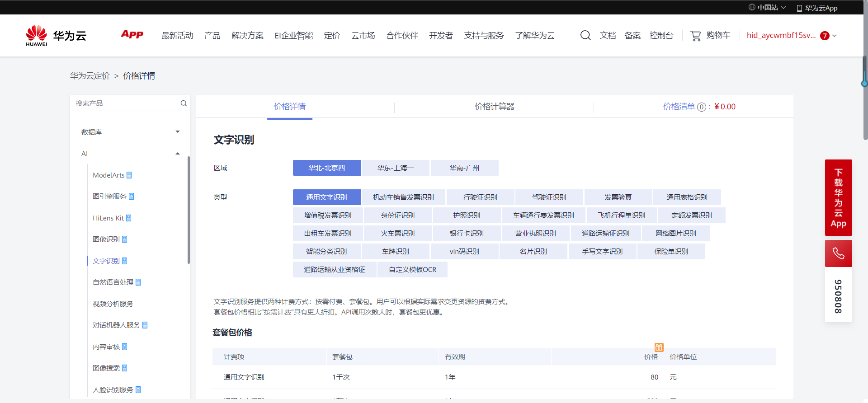Open ModelArts document icon
This screenshot has height=403, width=868.
[129, 175]
